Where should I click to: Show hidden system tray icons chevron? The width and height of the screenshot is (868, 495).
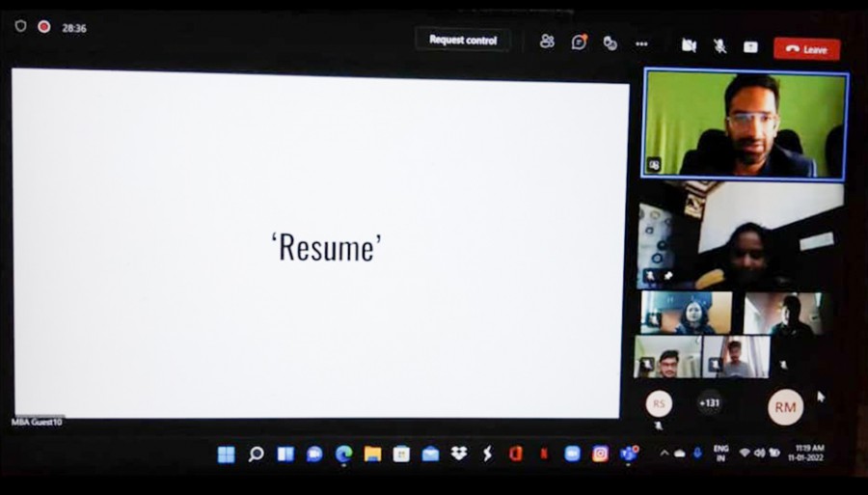click(664, 453)
